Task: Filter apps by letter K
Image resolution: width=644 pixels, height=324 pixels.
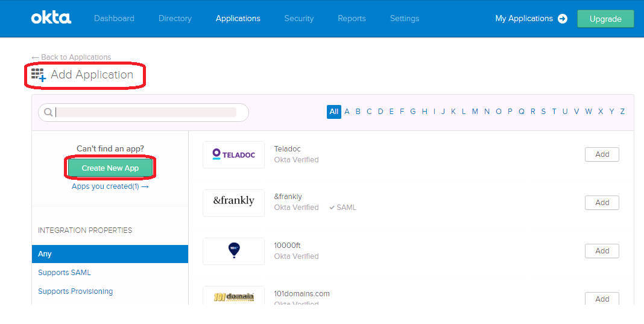Action: click(453, 112)
